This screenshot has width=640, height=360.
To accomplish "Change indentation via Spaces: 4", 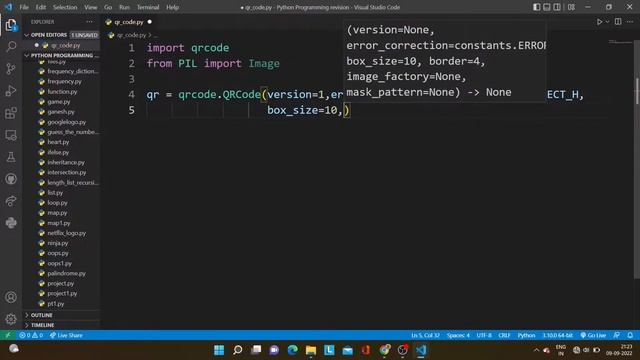I will (458, 335).
